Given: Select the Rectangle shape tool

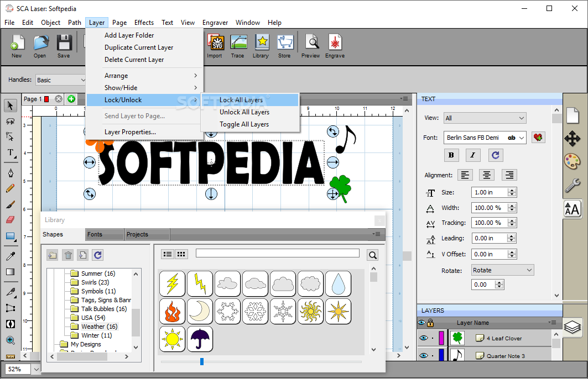Looking at the screenshot, I should [11, 236].
